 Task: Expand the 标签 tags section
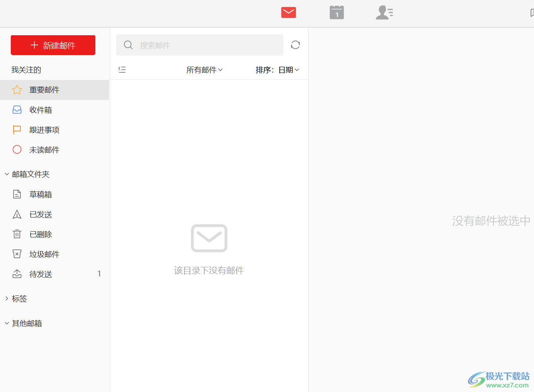coord(16,299)
